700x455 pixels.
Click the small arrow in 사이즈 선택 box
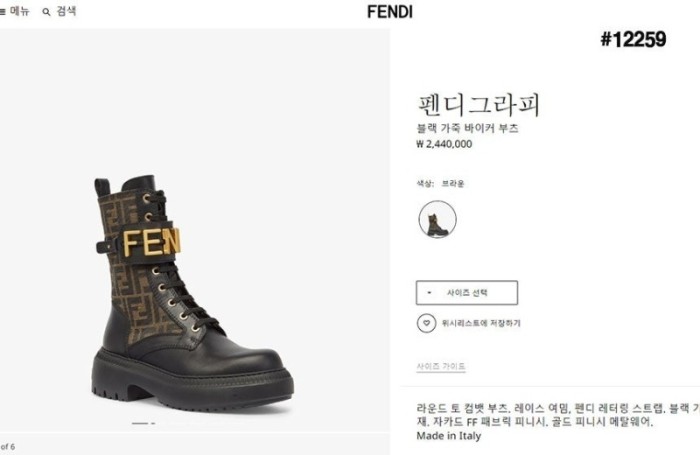click(430, 293)
